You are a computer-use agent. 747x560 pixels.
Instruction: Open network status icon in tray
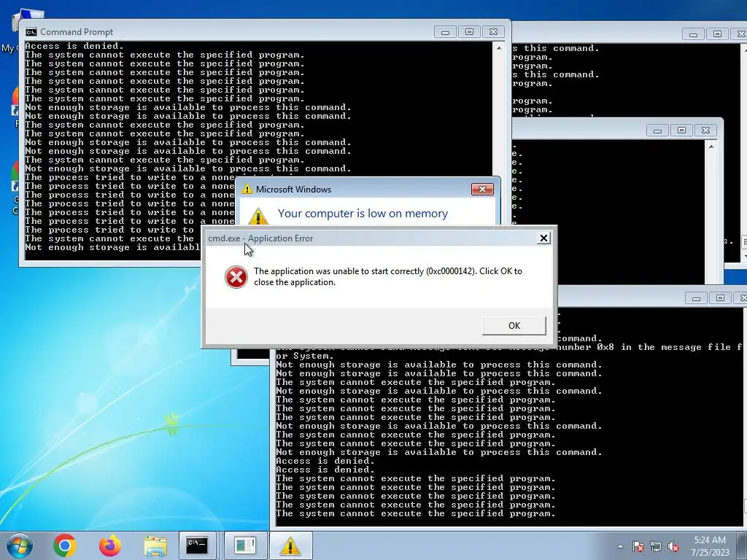click(x=656, y=547)
